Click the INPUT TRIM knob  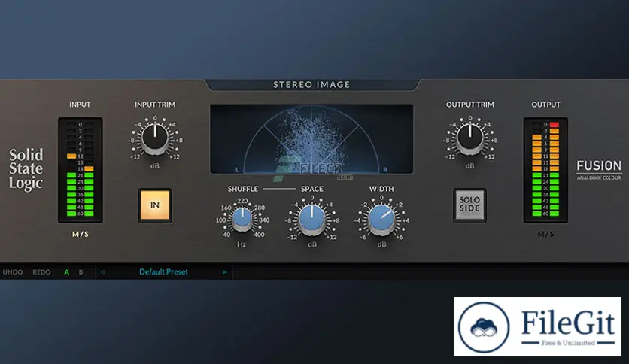point(155,138)
